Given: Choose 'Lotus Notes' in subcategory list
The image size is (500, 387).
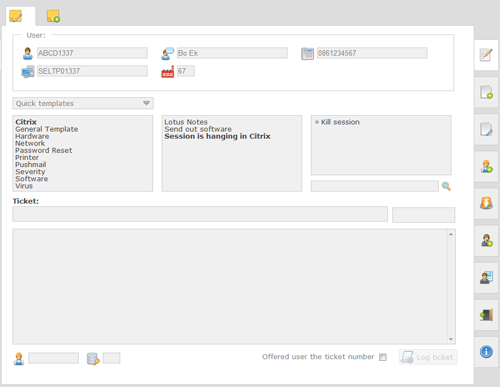Looking at the screenshot, I should point(186,122).
